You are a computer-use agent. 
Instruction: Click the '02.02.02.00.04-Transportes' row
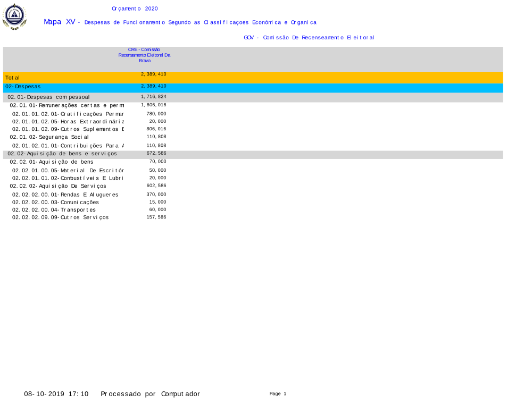(54, 210)
